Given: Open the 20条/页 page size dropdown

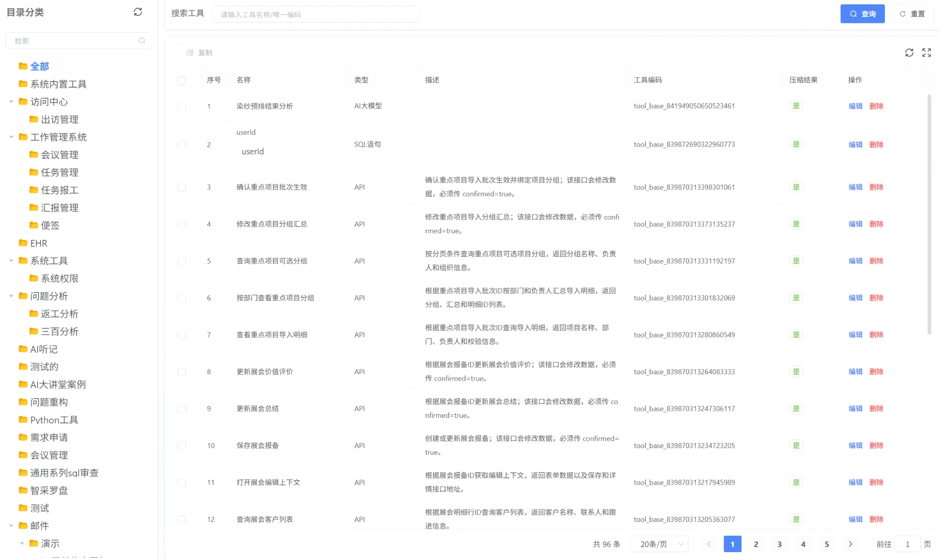Looking at the screenshot, I should [x=659, y=544].
